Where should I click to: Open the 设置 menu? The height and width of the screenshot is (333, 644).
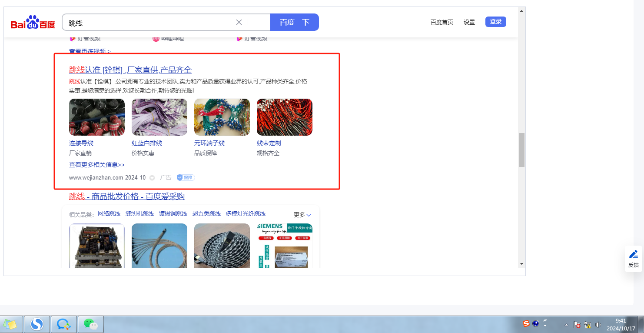pyautogui.click(x=469, y=22)
